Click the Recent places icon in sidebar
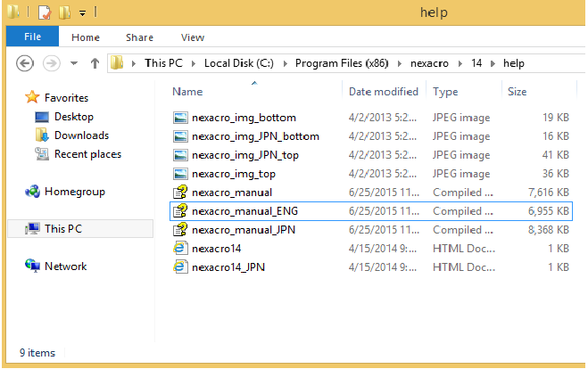 click(x=42, y=154)
